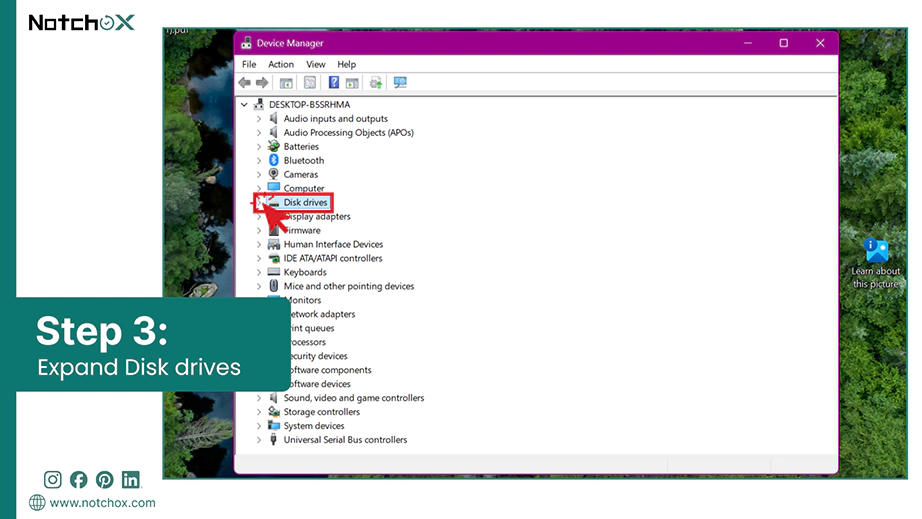Click the blue Help question mark toolbar icon
Screen dimensions: 922x519
click(x=333, y=83)
